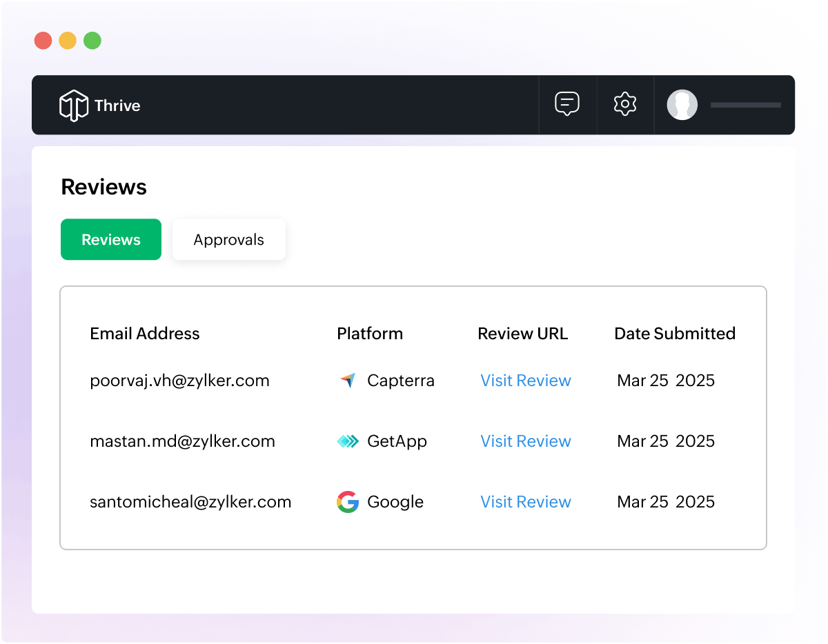Select poorvaj.vh@zylker.com email entry
Screen dimensions: 828x644
[x=179, y=380]
